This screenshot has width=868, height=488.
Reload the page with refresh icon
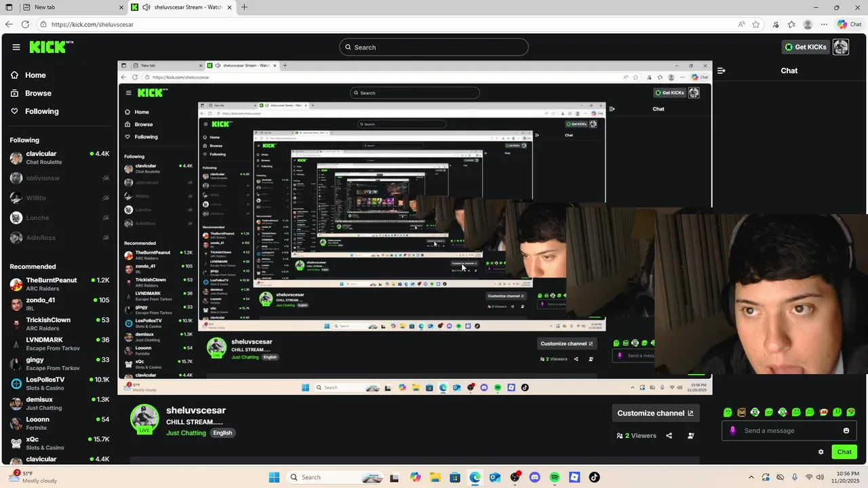click(25, 24)
